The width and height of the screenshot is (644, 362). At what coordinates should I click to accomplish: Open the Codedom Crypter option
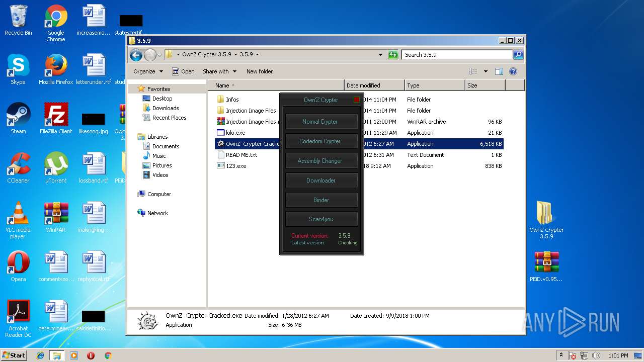[321, 141]
